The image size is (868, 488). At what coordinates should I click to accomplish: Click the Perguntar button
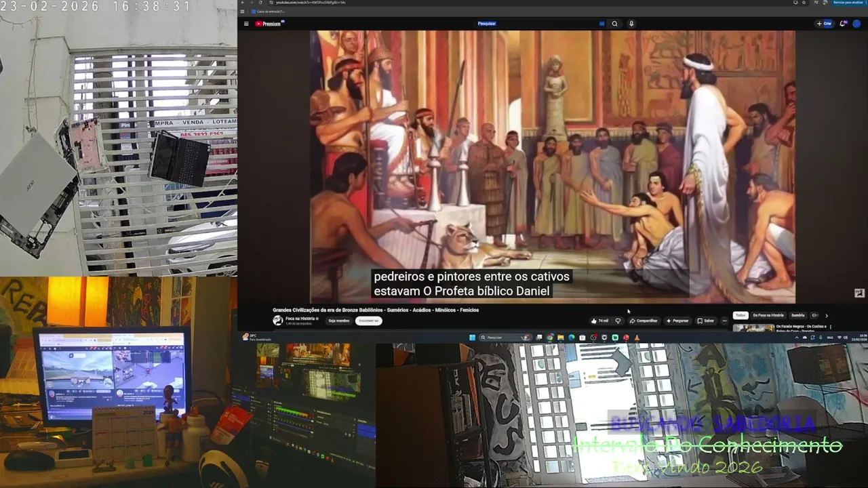click(678, 321)
